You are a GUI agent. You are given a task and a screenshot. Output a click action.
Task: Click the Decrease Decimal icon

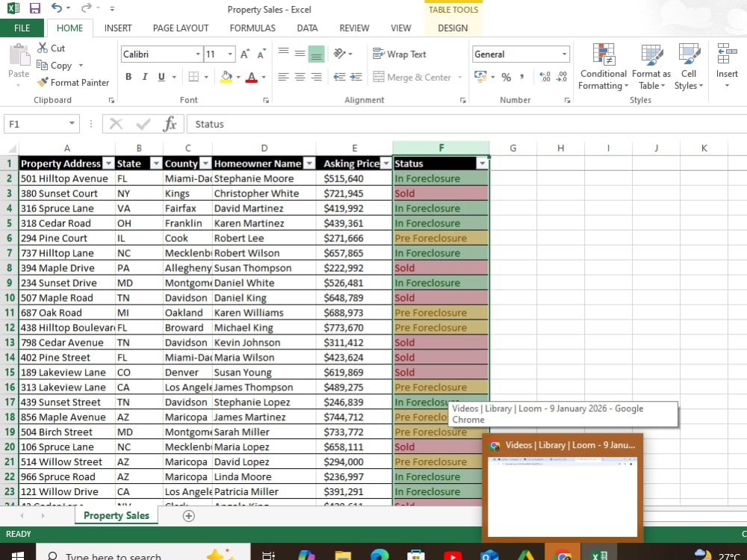[x=562, y=77]
